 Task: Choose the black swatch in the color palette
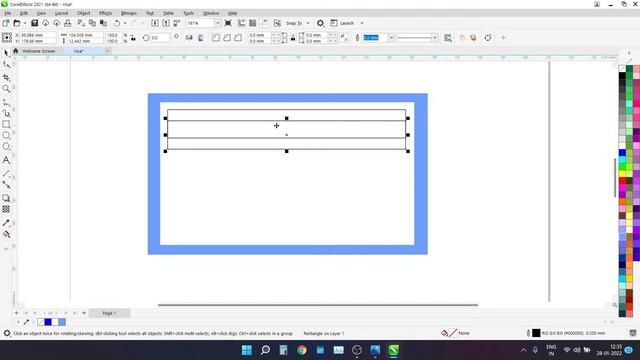(x=622, y=76)
